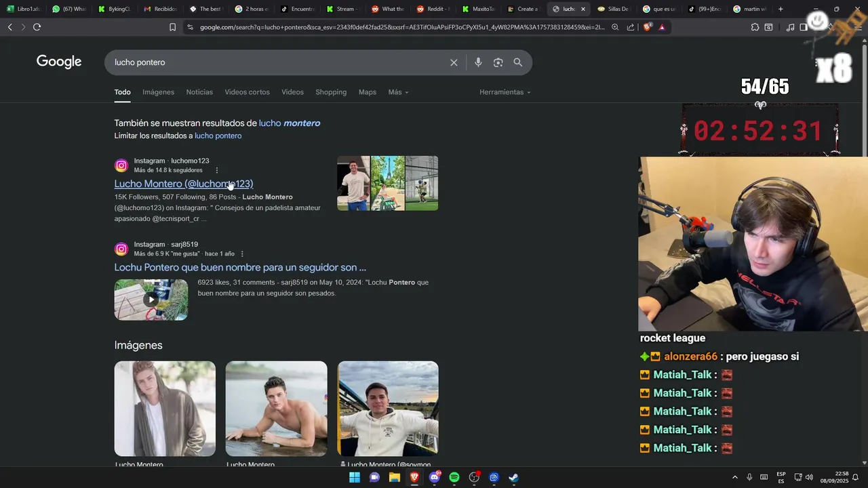Select the Todo results tab
This screenshot has width=868, height=488.
(x=122, y=92)
